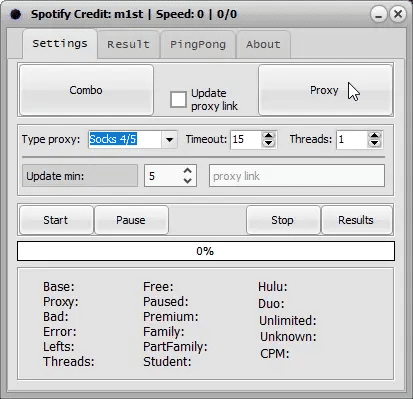Focus the proxy link input field
Viewport: 413px width, 399px height.
(297, 176)
